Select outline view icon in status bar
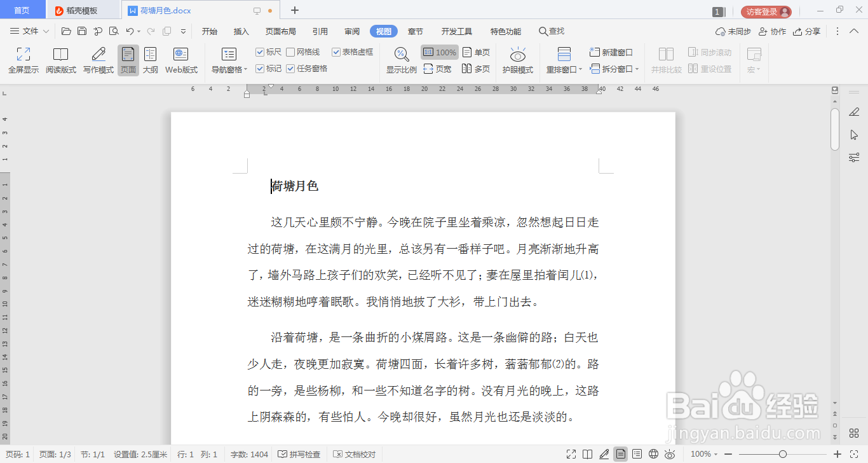Viewport: 868px width, 463px height. (637, 454)
